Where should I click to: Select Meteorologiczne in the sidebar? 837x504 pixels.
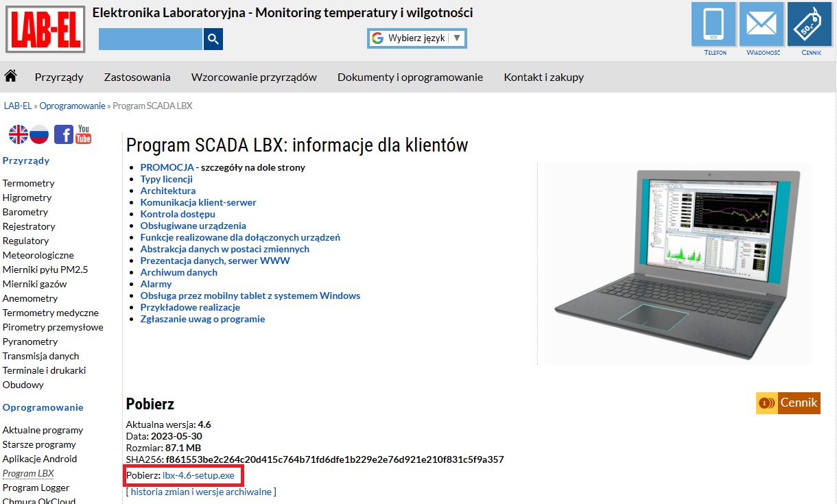[38, 255]
